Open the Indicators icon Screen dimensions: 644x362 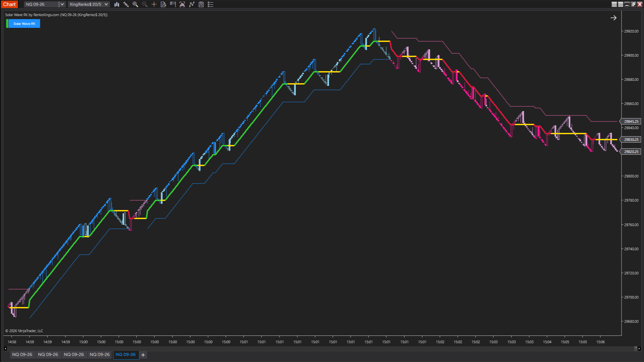click(182, 4)
